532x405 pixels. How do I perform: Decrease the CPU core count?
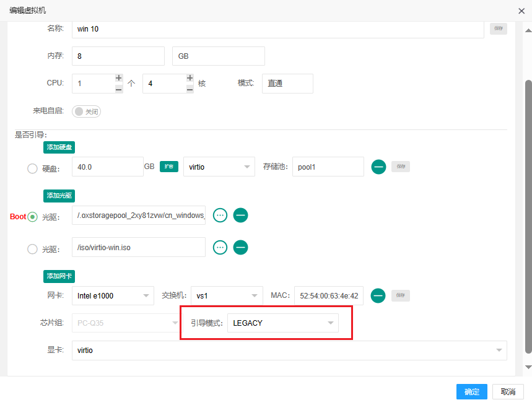tap(190, 89)
